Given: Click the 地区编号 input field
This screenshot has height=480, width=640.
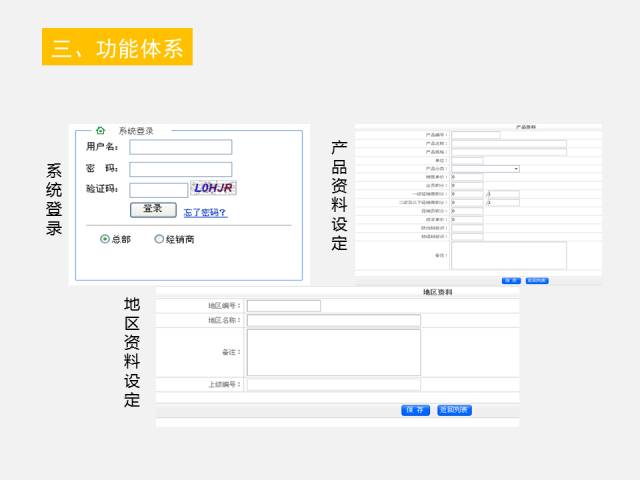Looking at the screenshot, I should [283, 306].
